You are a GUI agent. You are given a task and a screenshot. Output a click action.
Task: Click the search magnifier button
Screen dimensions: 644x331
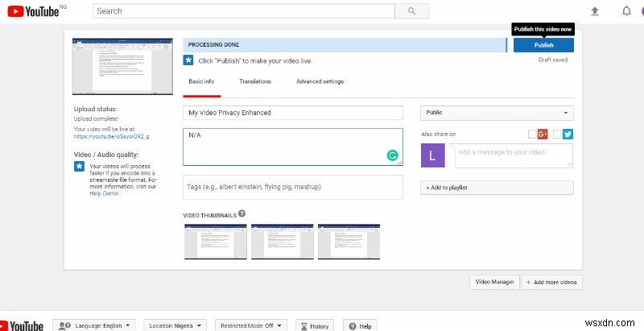pos(411,11)
